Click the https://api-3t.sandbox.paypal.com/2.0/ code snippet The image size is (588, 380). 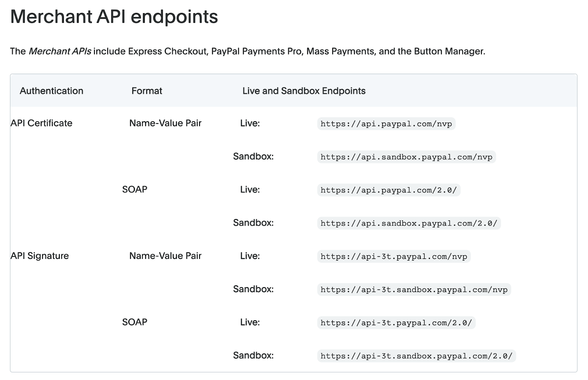(416, 356)
